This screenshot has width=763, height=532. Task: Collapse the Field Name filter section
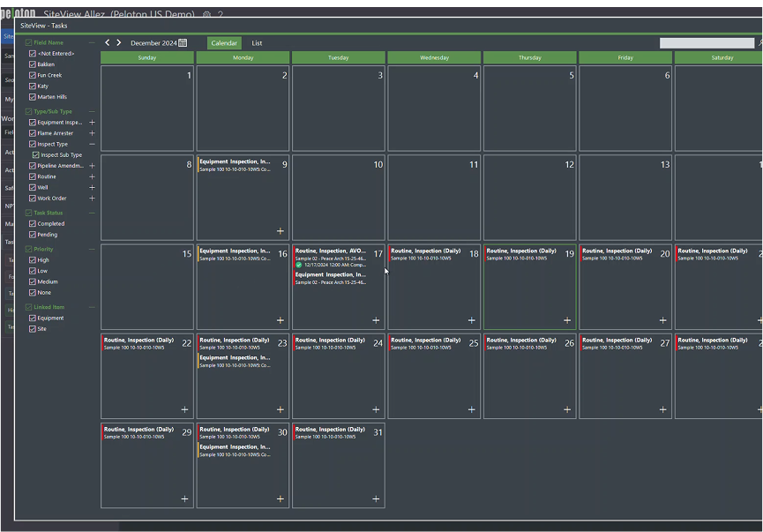click(91, 41)
